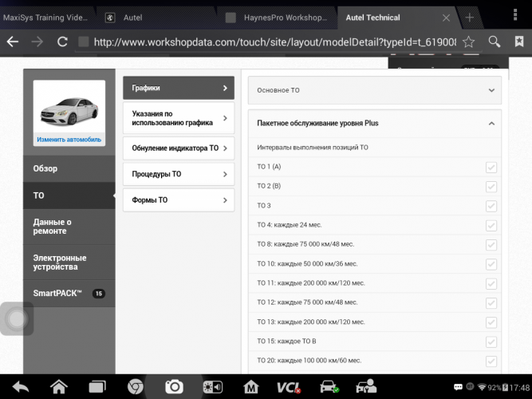Click the 17:48 clock in status bar
532x399 pixels.
[519, 388]
